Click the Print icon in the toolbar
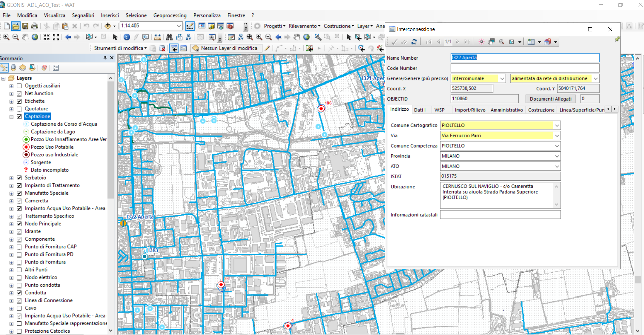This screenshot has height=335, width=644. [34, 26]
